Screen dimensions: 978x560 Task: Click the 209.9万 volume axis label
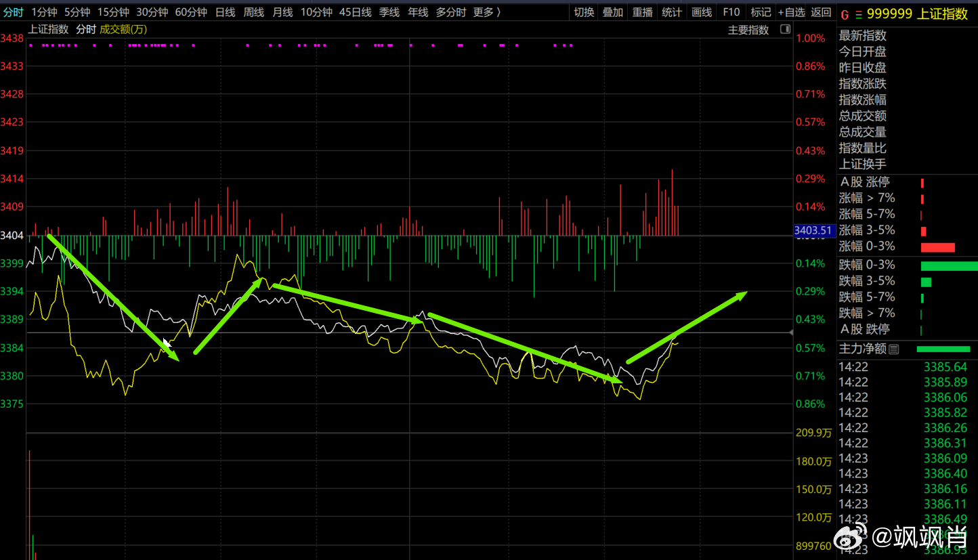(x=813, y=433)
